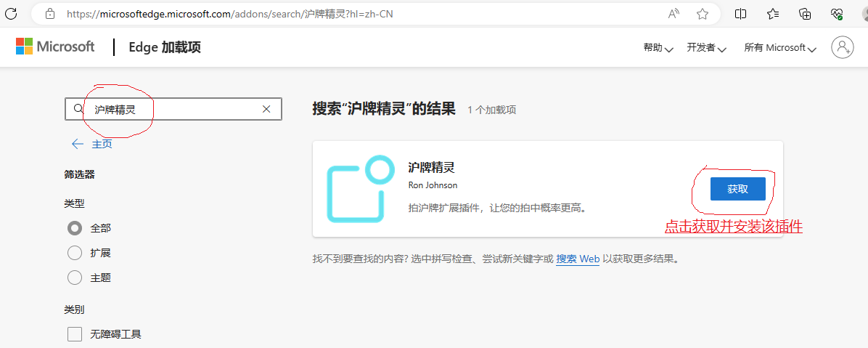Viewport: 868px width, 348px height.
Task: Expand the 帮助 dropdown menu
Action: pyautogui.click(x=658, y=48)
